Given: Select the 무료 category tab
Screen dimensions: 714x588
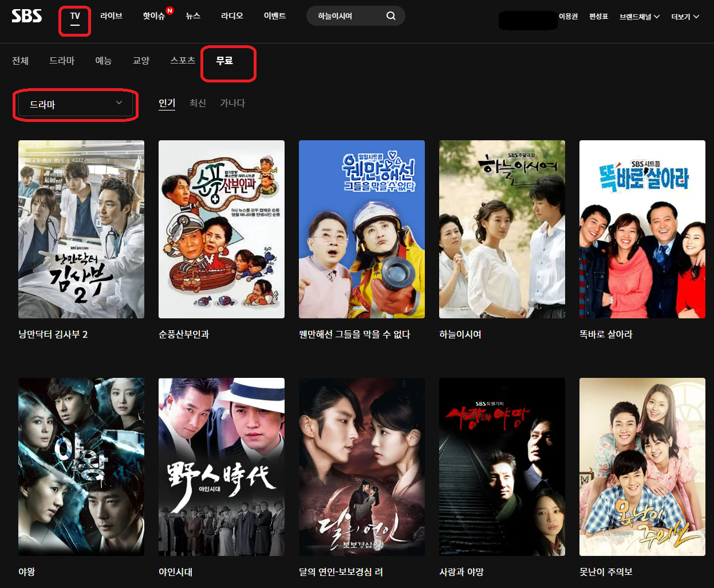Looking at the screenshot, I should pyautogui.click(x=224, y=60).
